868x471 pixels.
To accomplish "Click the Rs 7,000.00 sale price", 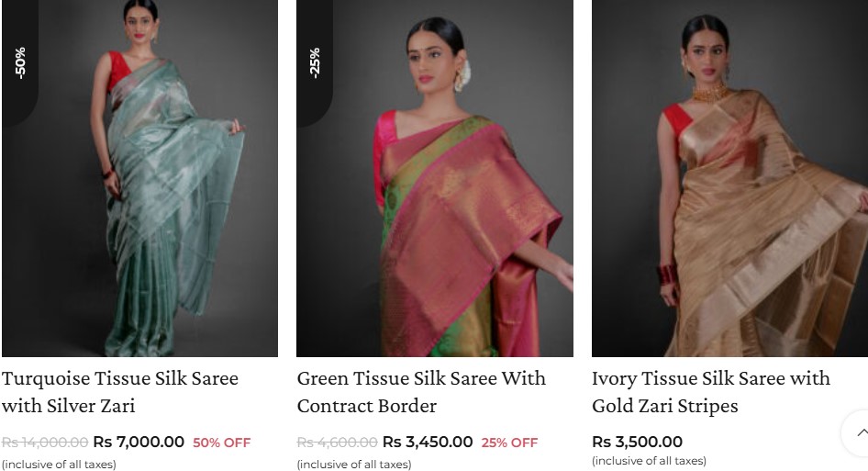I will (139, 443).
